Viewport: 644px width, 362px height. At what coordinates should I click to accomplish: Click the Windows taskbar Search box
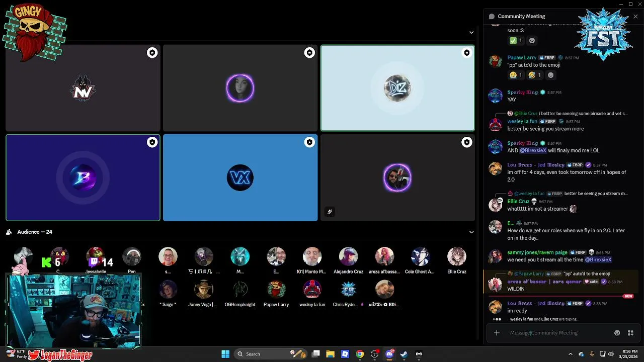[271, 354]
